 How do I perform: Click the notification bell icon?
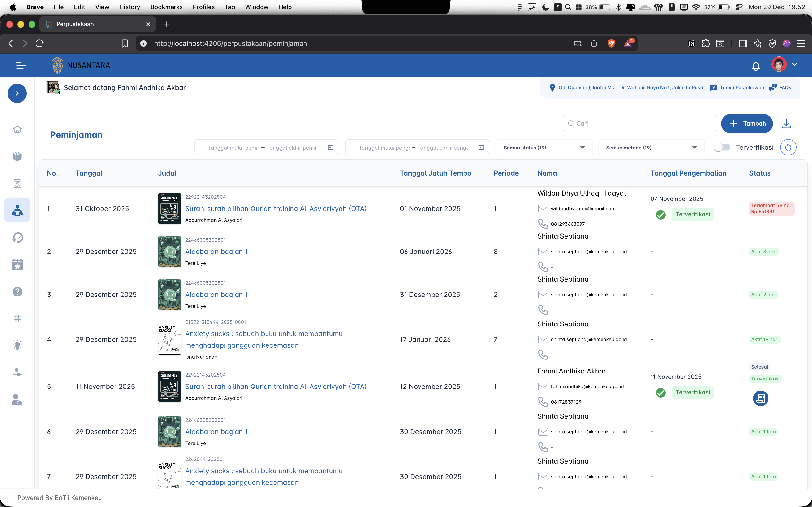tap(756, 66)
